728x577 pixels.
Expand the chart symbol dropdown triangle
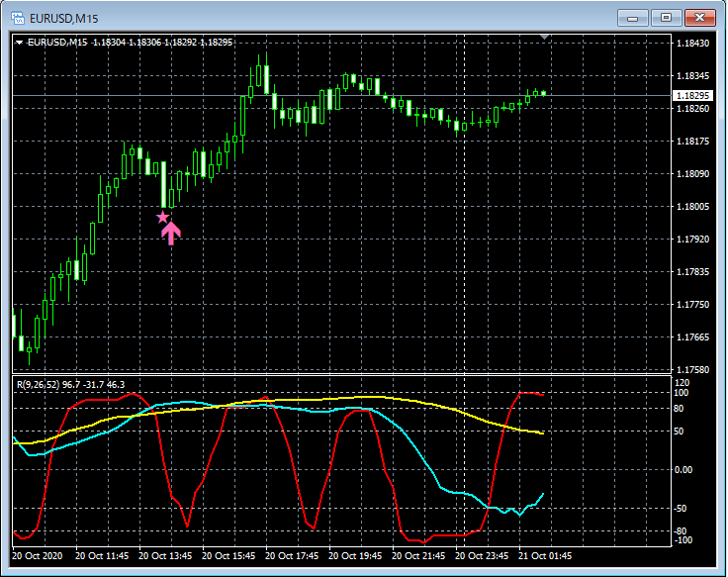[19, 43]
